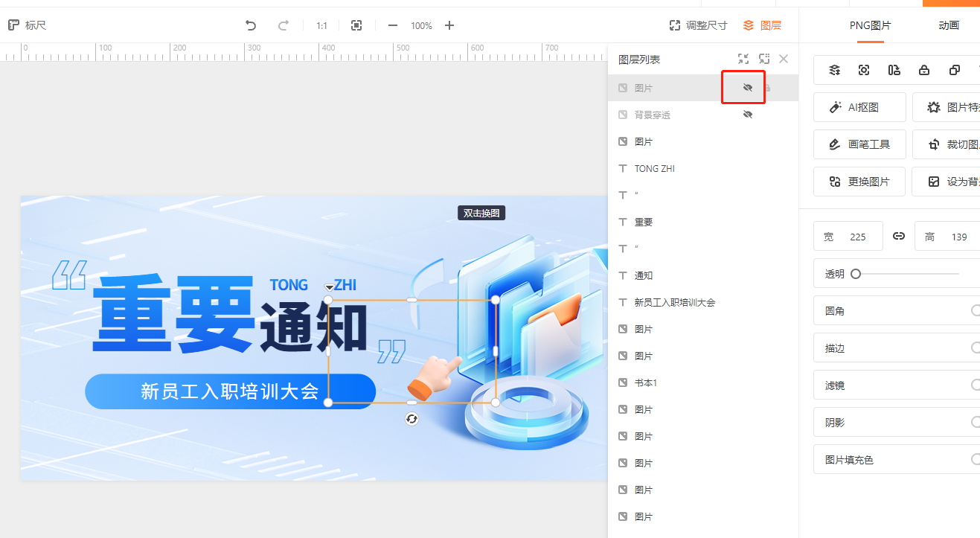
Task: Select the 通知 text layer
Action: pos(703,275)
